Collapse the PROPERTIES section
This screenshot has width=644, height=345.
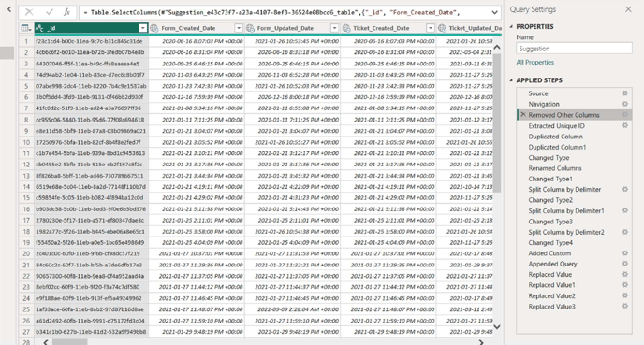(511, 27)
